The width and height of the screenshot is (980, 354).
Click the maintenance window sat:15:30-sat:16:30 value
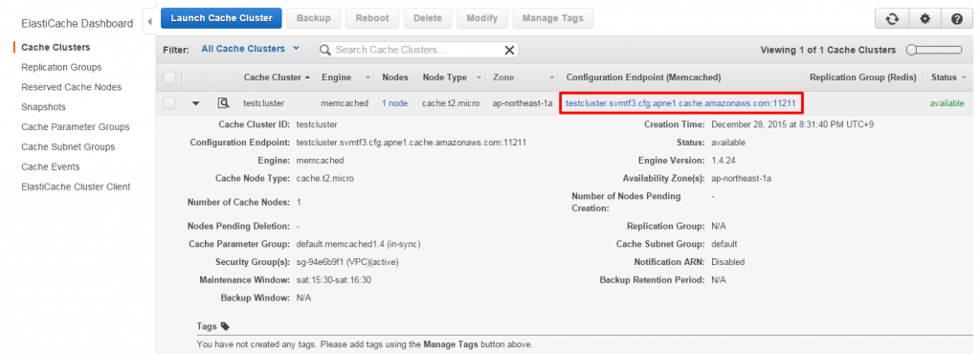(333, 280)
